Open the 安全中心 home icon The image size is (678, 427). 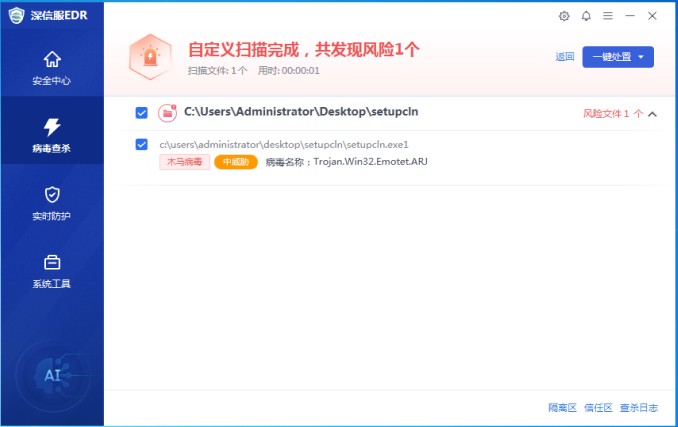tap(52, 60)
